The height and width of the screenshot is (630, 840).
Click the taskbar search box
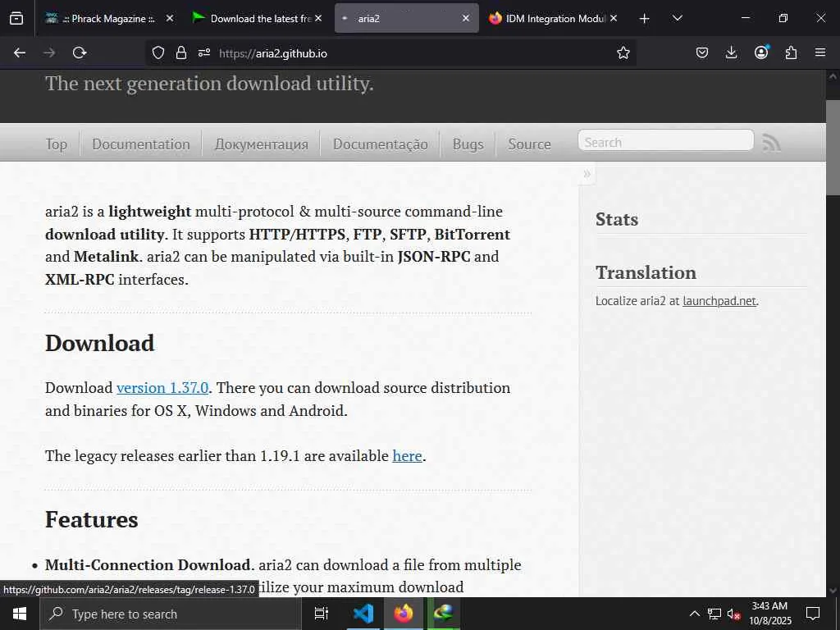pos(171,614)
